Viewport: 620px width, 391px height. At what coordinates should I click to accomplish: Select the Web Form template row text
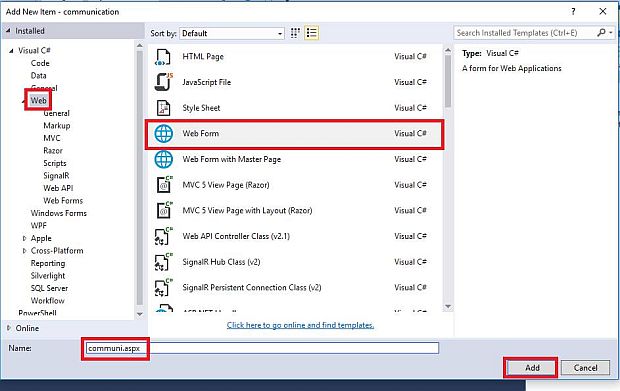(x=200, y=134)
